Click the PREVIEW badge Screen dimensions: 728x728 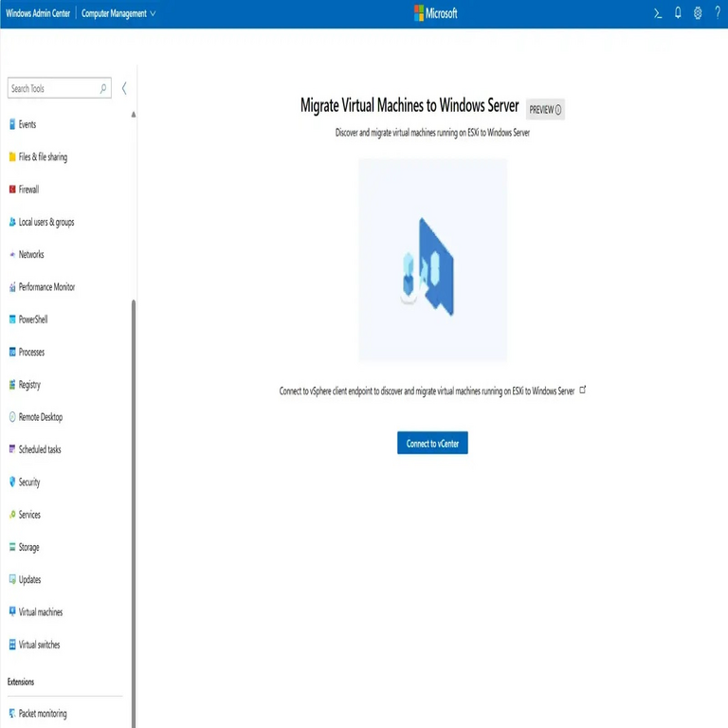tap(545, 110)
